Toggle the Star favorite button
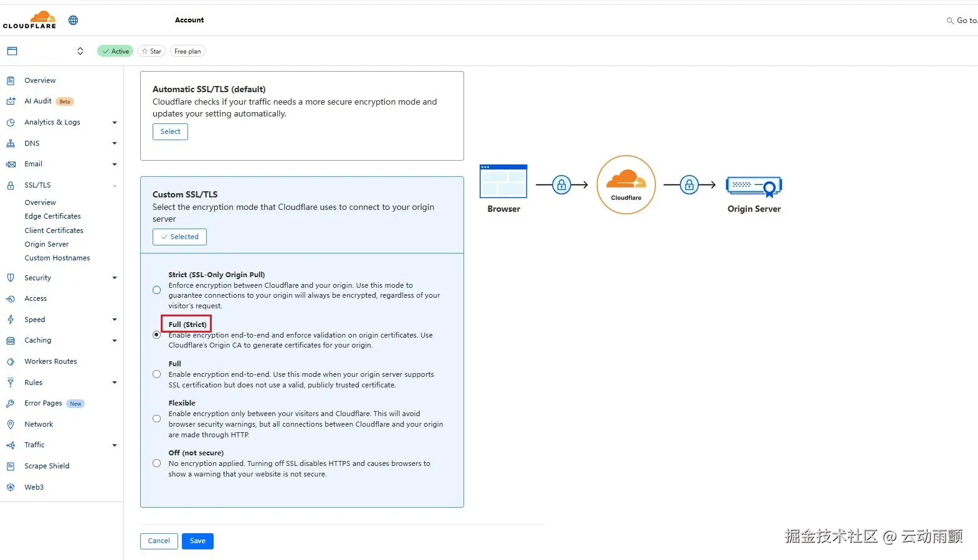 coord(151,51)
